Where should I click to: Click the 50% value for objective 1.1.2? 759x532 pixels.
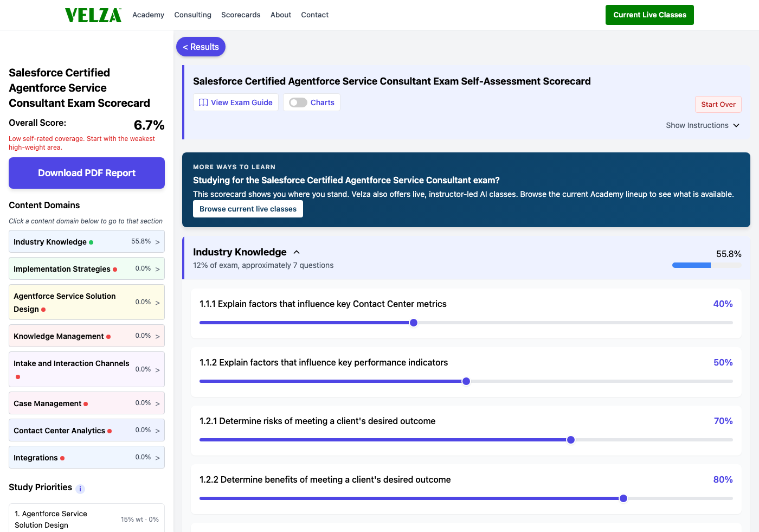point(723,362)
